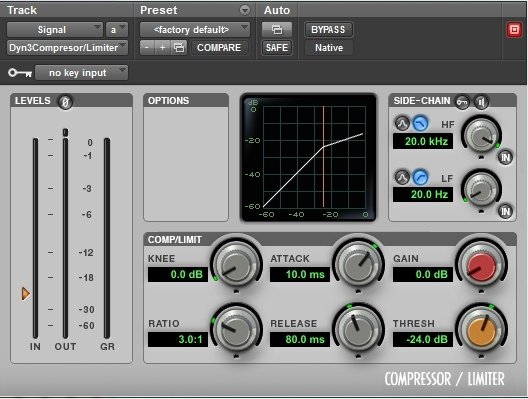The height and width of the screenshot is (399, 528).
Task: Select the HF low-pass filter icon
Action: [420, 124]
